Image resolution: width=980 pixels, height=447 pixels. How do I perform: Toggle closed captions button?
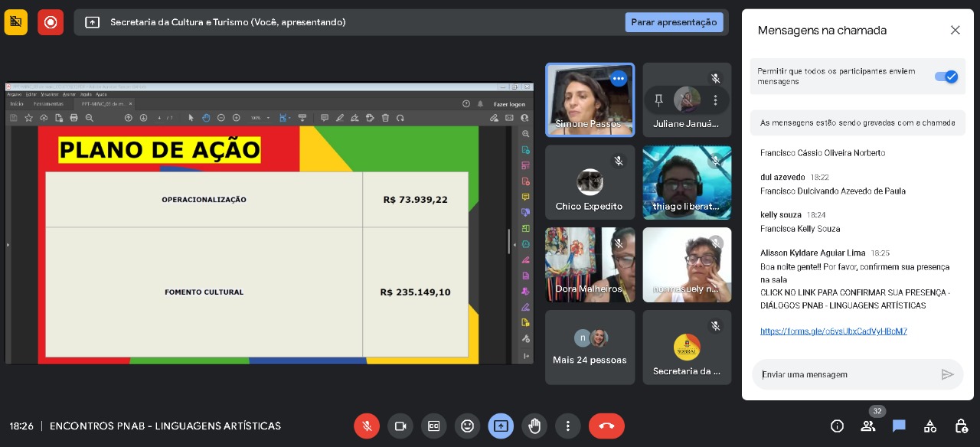[x=434, y=426]
